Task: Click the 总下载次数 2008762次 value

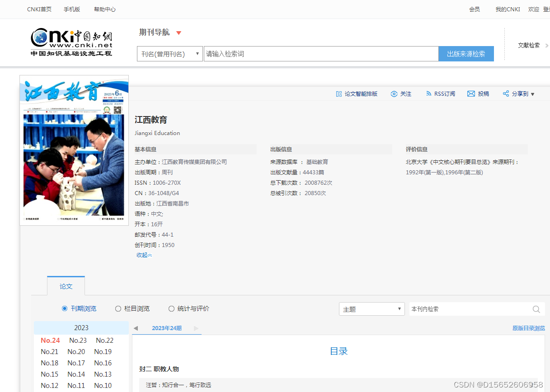Action: click(x=318, y=183)
